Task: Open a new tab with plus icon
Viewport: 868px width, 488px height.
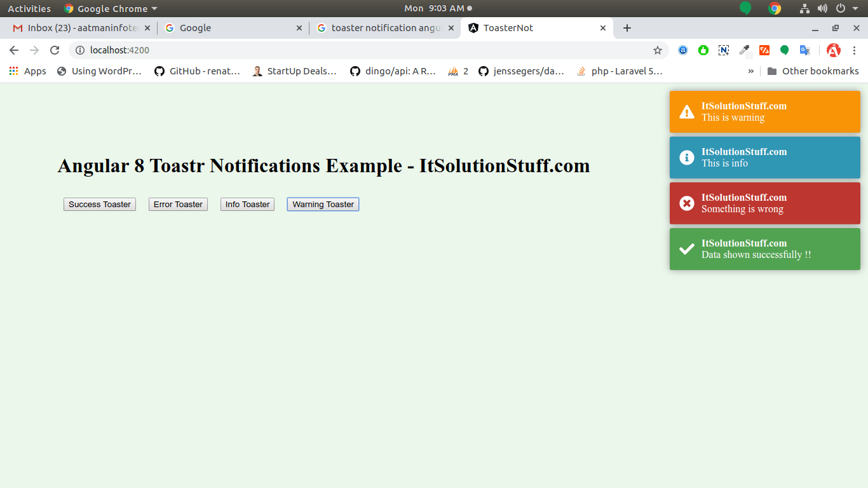Action: click(x=627, y=28)
